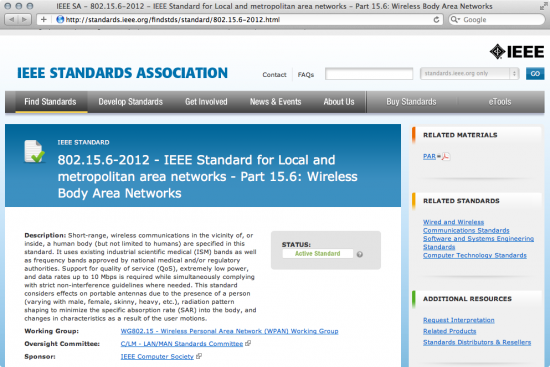550x367 pixels.
Task: Open the IEEE Computer Society sponsor link
Action: pyautogui.click(x=157, y=356)
